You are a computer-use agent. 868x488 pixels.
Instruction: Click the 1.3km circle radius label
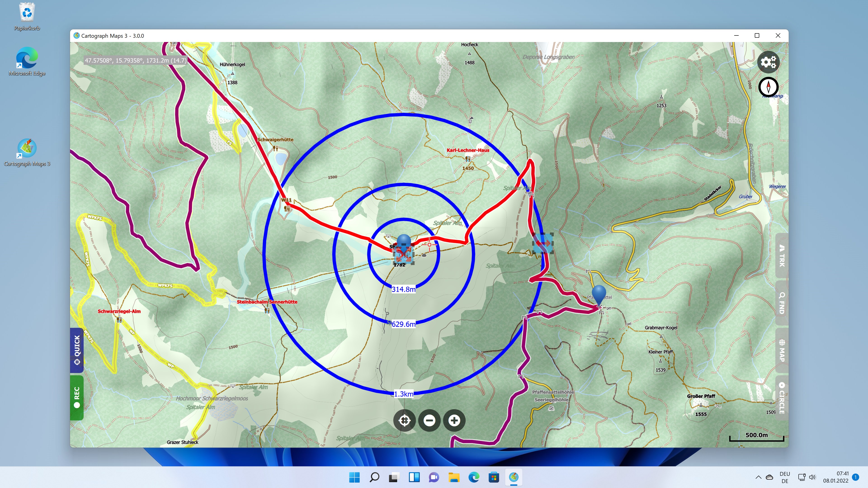pyautogui.click(x=403, y=394)
